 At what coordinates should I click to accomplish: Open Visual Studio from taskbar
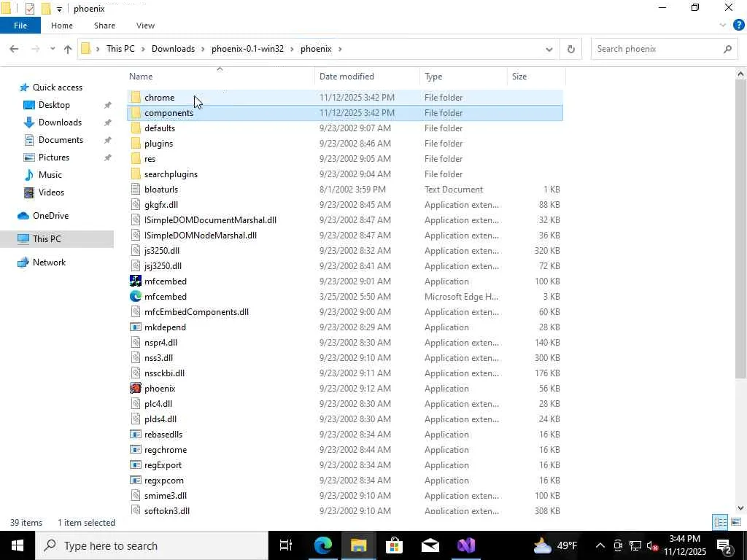pos(465,545)
